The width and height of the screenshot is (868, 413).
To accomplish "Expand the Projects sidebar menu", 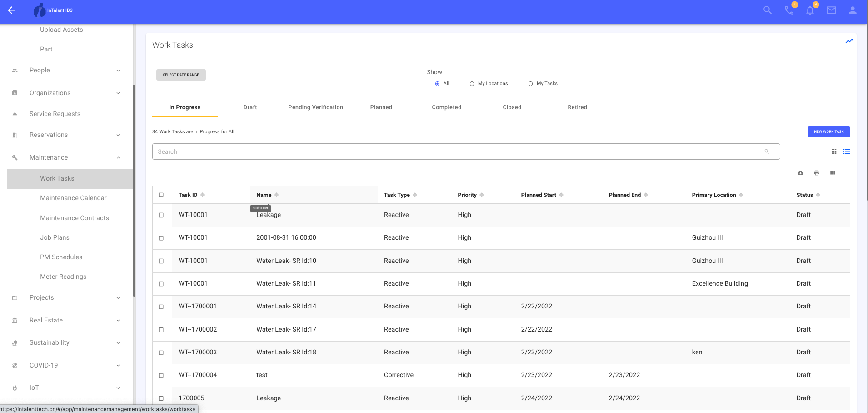I will pyautogui.click(x=118, y=298).
